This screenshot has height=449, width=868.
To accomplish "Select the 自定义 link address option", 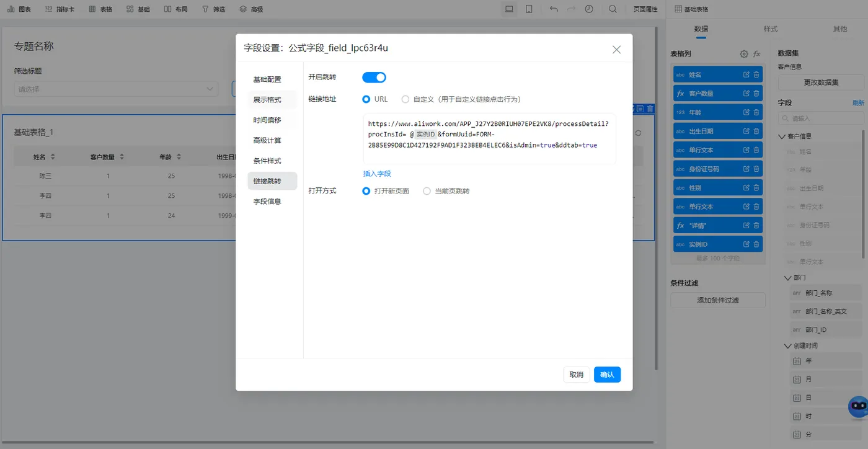I will (461, 99).
